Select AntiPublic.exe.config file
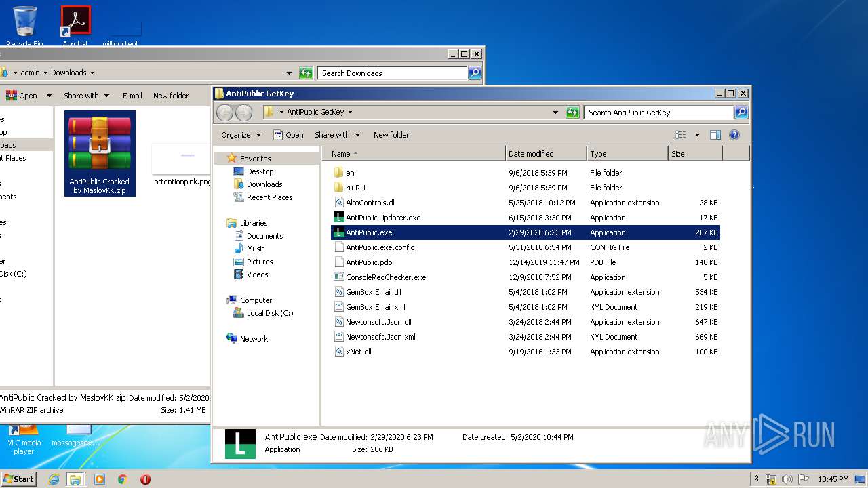The image size is (868, 488). (x=526, y=247)
